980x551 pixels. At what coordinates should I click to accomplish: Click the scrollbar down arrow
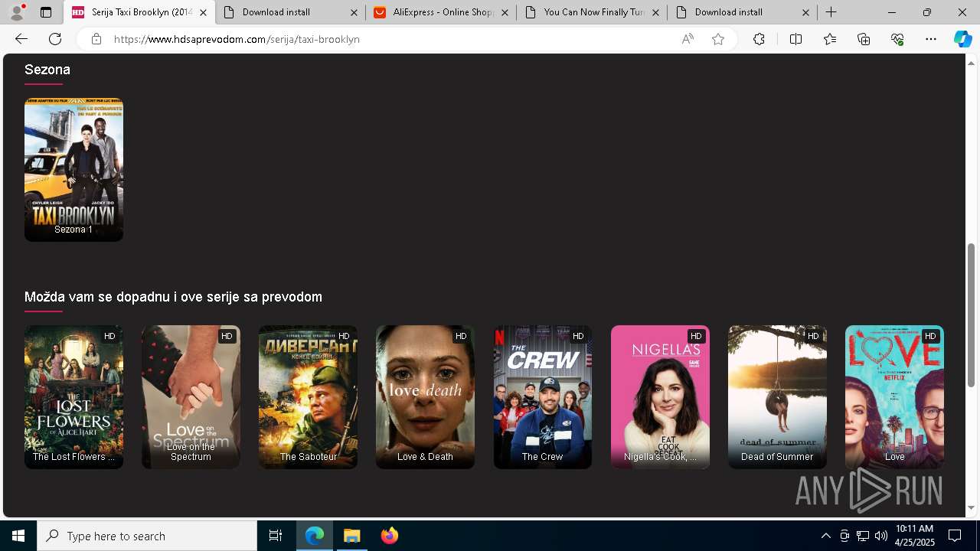point(972,507)
